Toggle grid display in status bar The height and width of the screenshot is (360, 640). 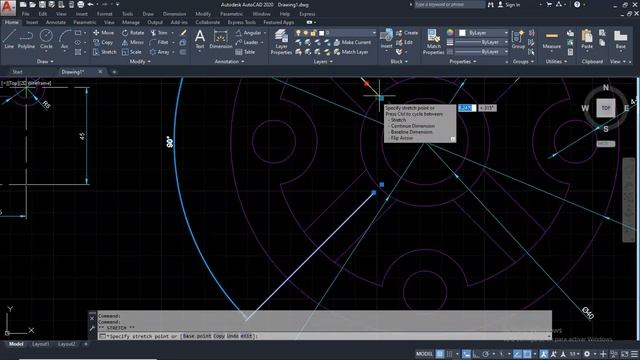pos(440,354)
